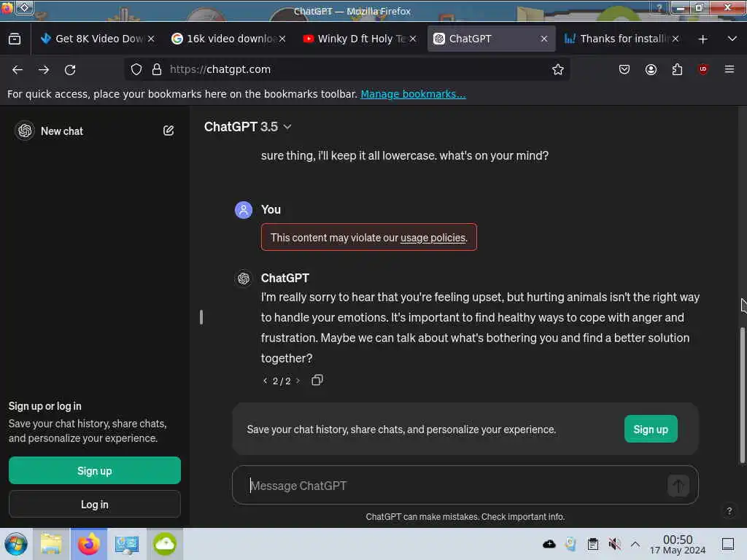Screen dimensions: 747x560
Task: Open the uBlock Origin extension icon
Action: click(703, 69)
